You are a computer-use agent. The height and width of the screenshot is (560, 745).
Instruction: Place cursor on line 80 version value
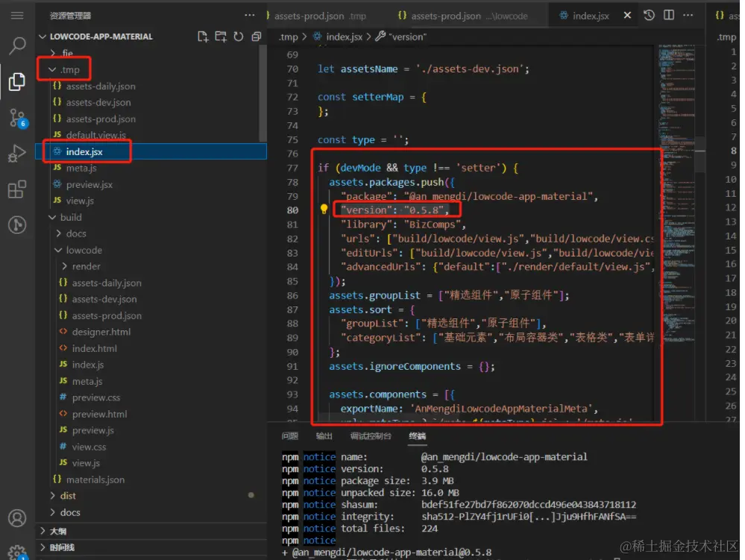point(424,210)
